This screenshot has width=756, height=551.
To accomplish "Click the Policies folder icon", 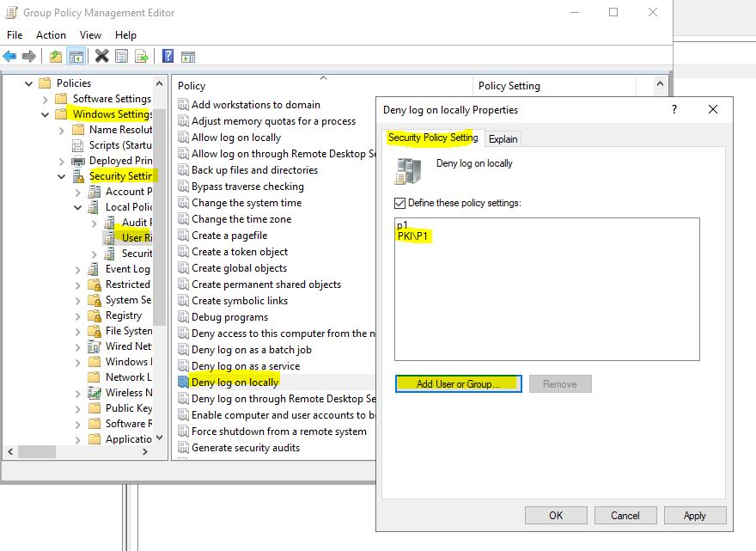I will (45, 83).
